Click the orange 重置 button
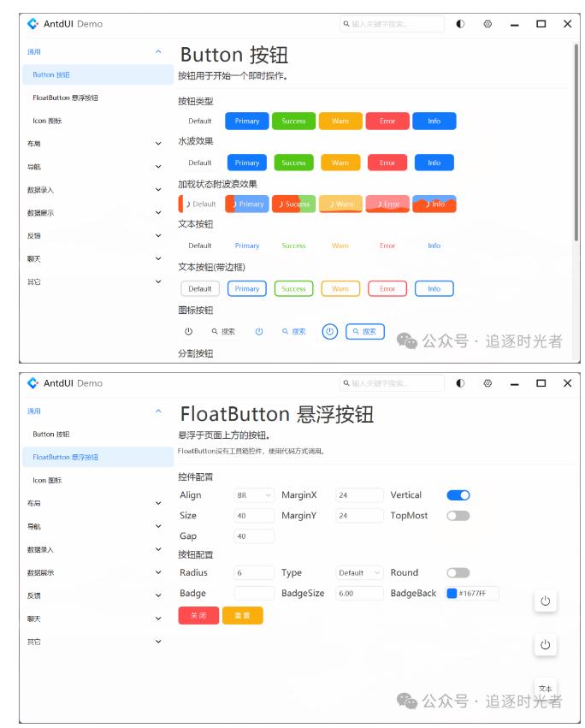Viewport: 585px width, 728px height. [243, 616]
